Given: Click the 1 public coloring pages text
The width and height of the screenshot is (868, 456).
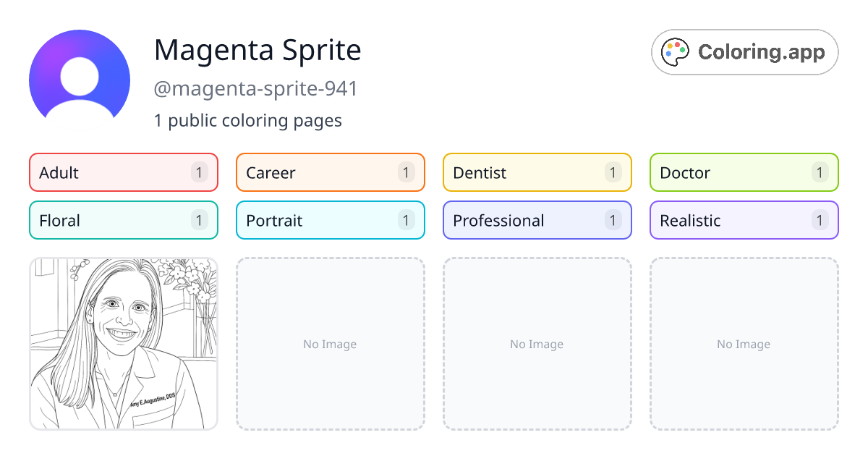Looking at the screenshot, I should (248, 120).
